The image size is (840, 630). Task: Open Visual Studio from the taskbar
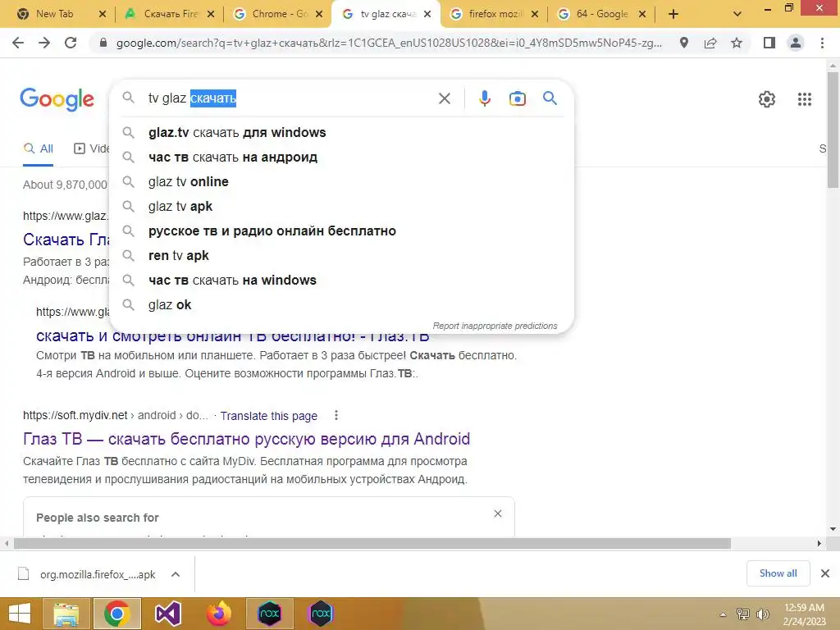167,614
